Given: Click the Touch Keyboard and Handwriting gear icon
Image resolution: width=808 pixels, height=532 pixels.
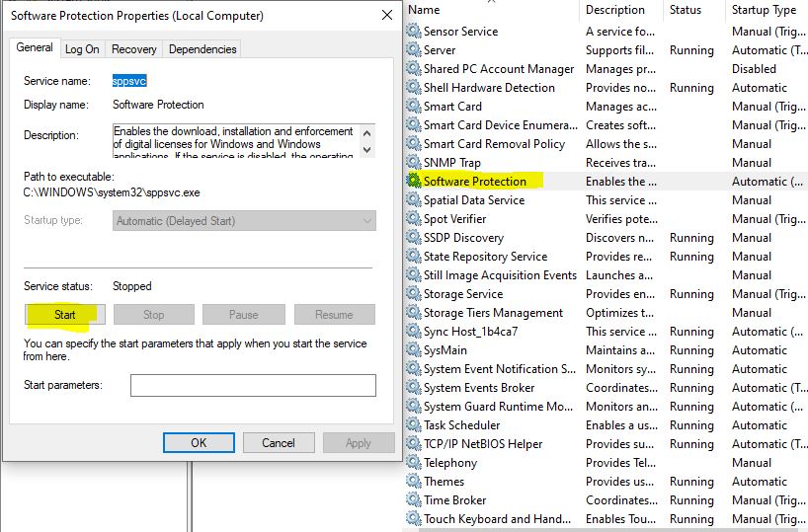Looking at the screenshot, I should pos(414,518).
